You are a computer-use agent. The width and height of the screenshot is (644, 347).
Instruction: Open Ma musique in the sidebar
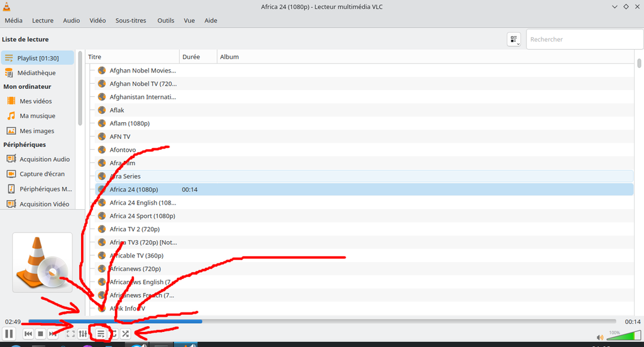[38, 116]
